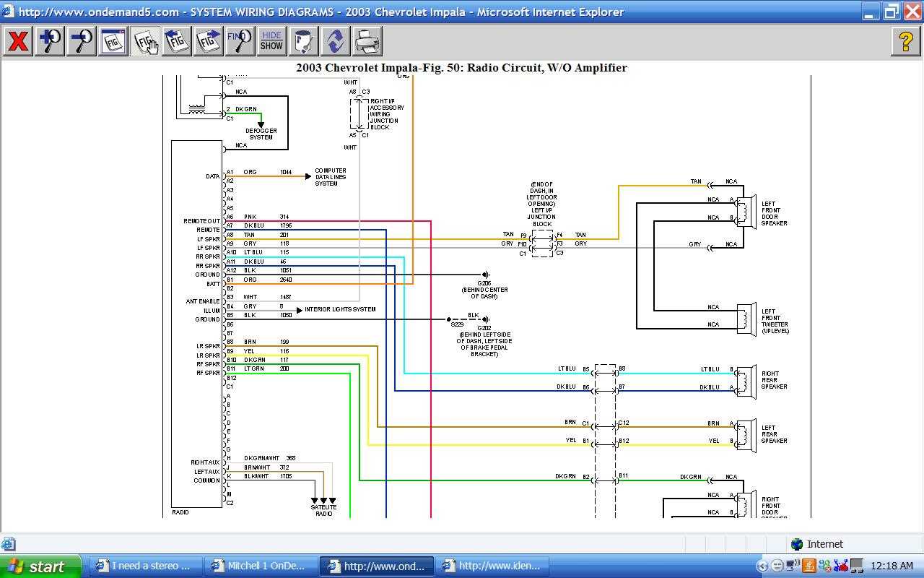
Task: Click the MSN Messenger tray icon
Action: coord(824,566)
